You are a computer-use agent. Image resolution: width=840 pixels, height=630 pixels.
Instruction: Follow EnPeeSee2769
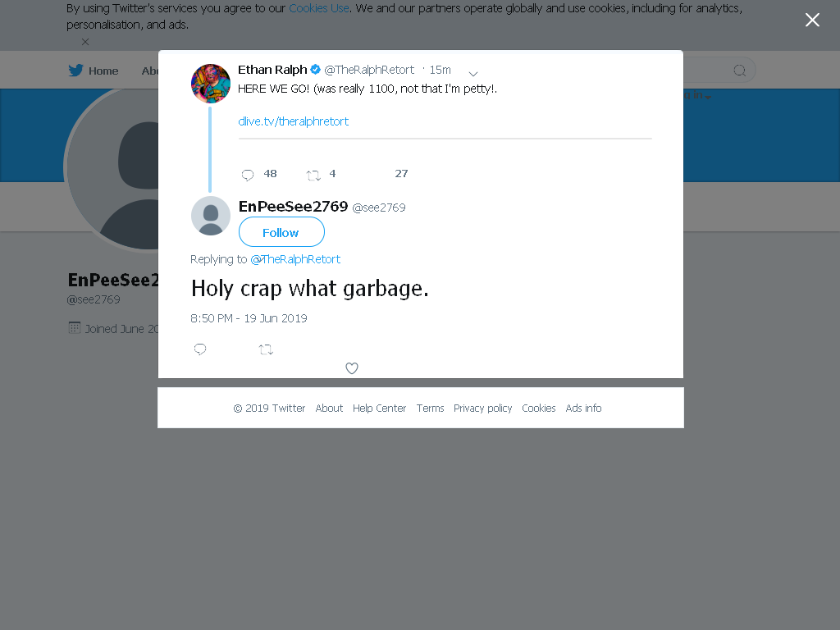(281, 232)
